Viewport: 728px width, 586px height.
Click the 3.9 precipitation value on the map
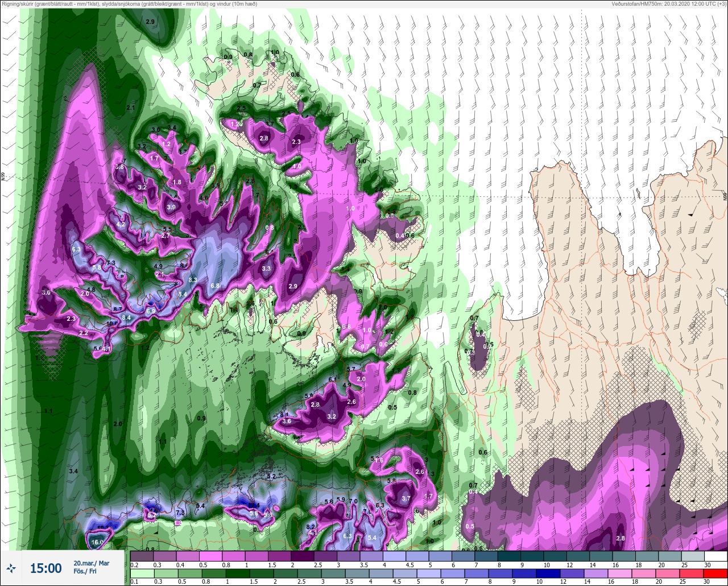(x=171, y=207)
